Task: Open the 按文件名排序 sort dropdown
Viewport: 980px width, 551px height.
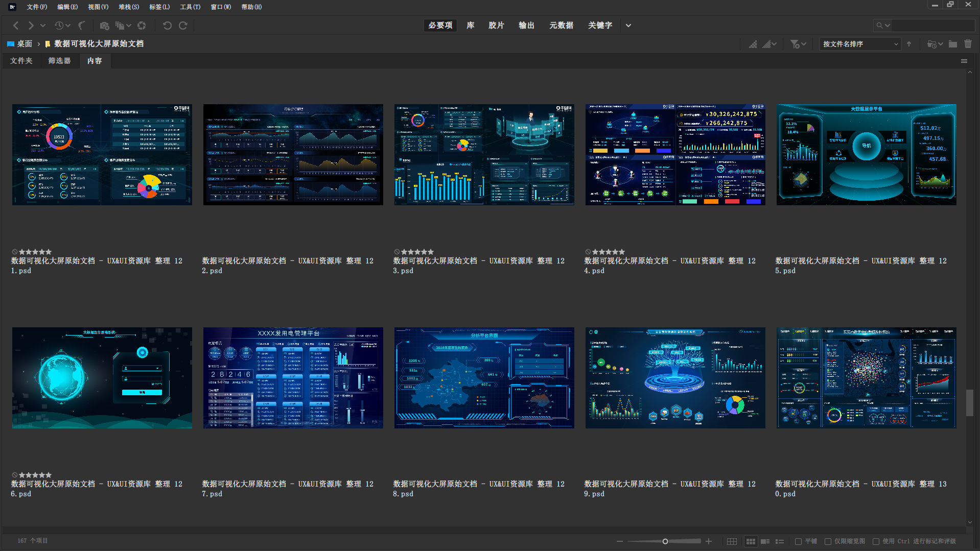Action: pyautogui.click(x=860, y=44)
